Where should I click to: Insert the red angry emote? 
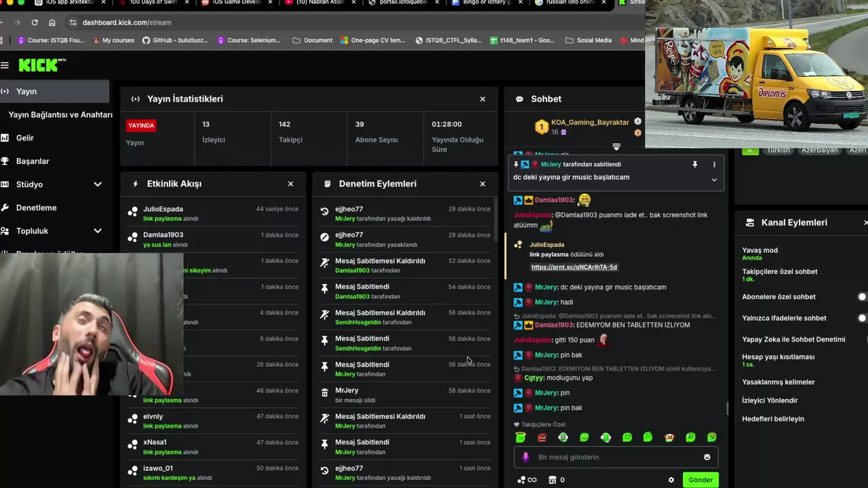542,437
